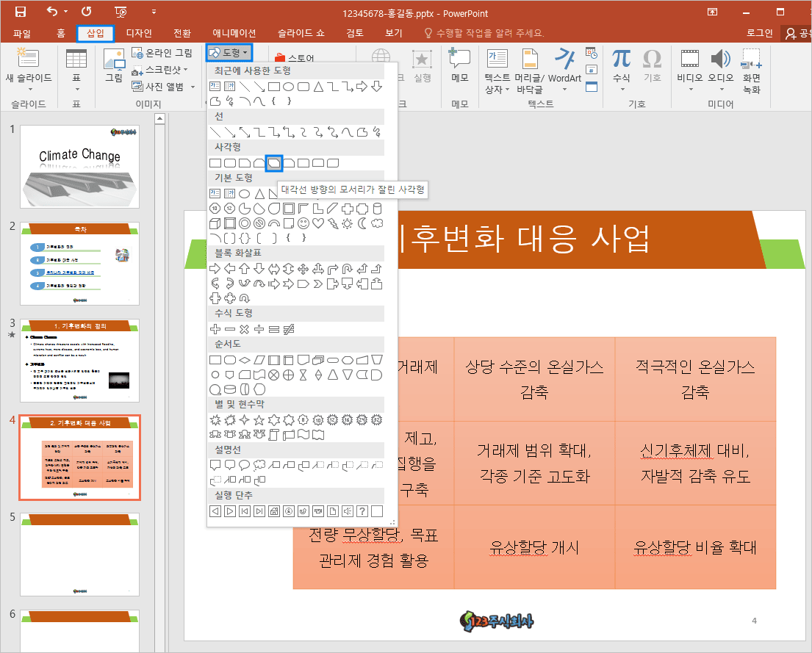Switch to the 홈 tab
The width and height of the screenshot is (812, 653).
60,33
